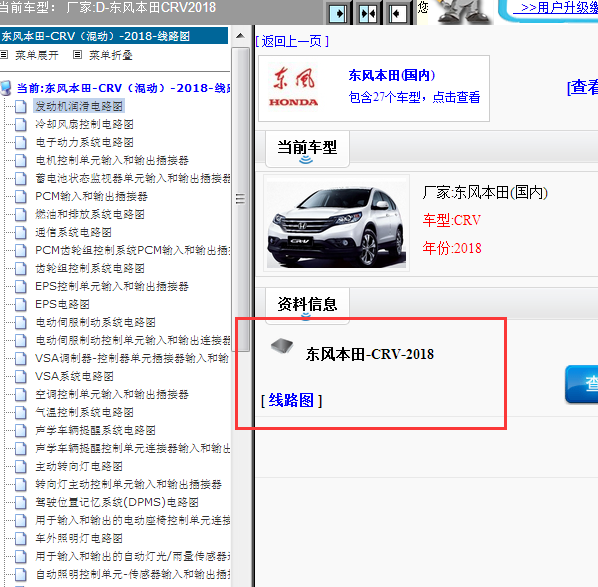Click the 菜单展开 list icon
The image size is (598, 587).
4,55
